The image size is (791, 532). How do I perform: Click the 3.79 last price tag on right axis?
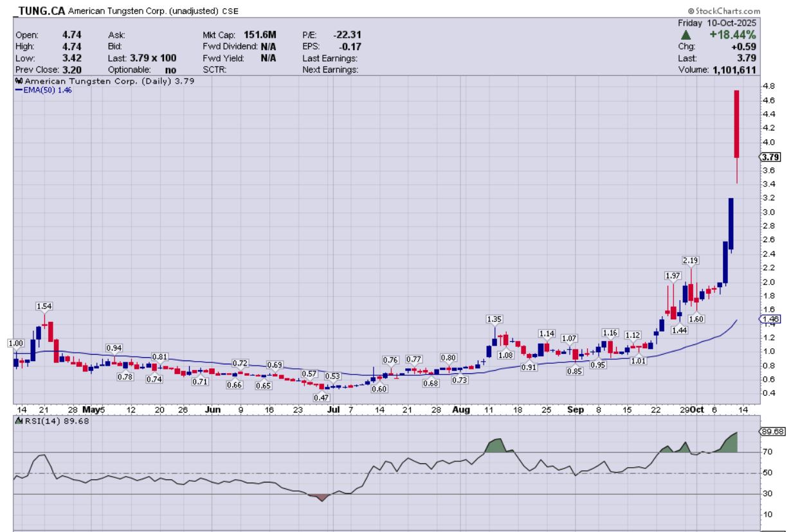point(769,156)
